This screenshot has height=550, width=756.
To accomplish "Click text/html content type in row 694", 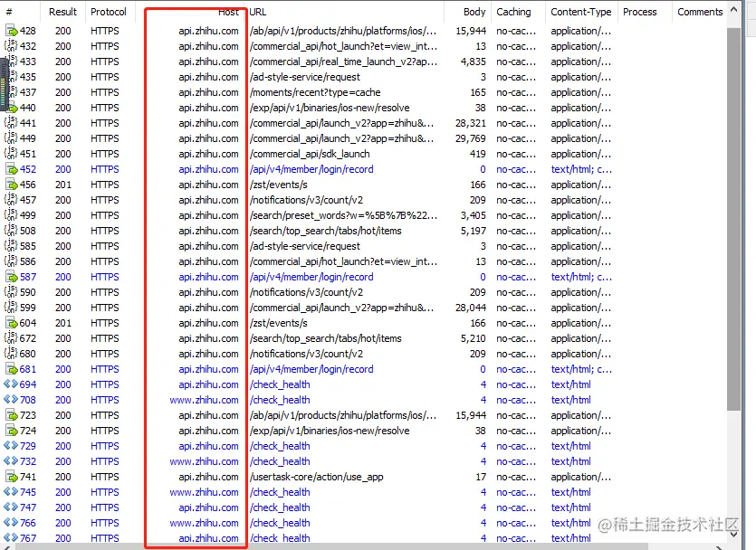I will coord(571,384).
